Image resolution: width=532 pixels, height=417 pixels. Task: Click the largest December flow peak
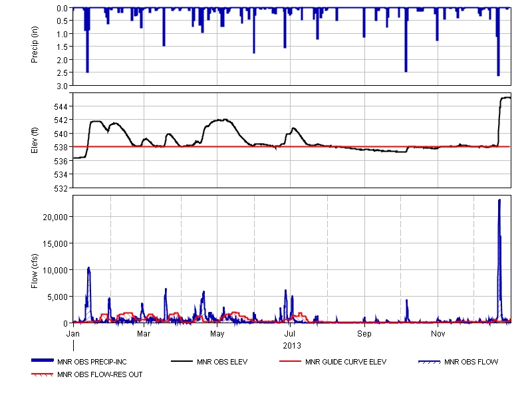499,200
